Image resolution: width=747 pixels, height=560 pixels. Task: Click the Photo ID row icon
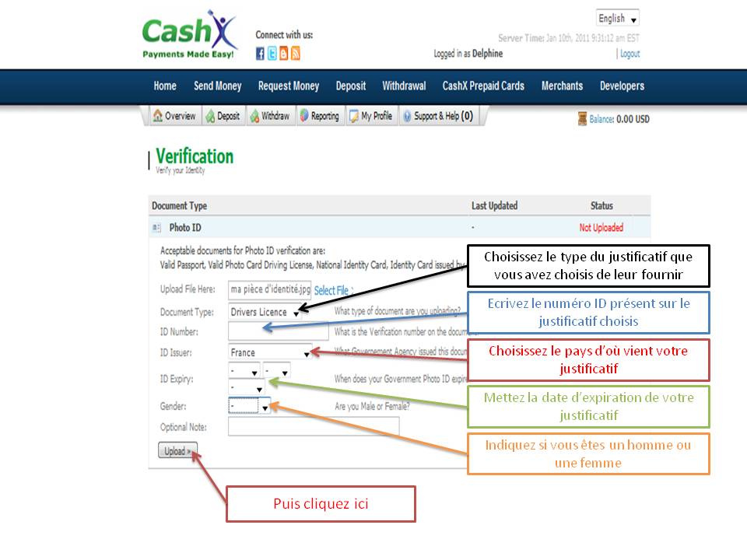tap(156, 228)
